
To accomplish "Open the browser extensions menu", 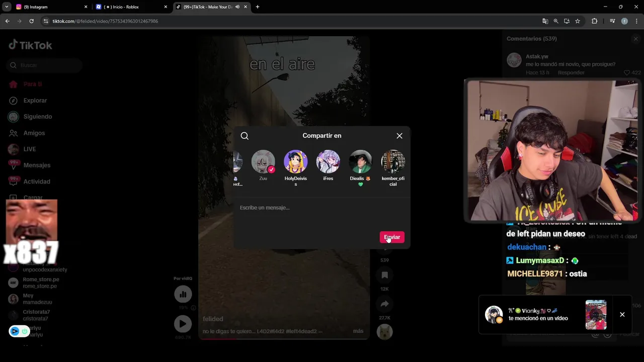I will (x=594, y=21).
